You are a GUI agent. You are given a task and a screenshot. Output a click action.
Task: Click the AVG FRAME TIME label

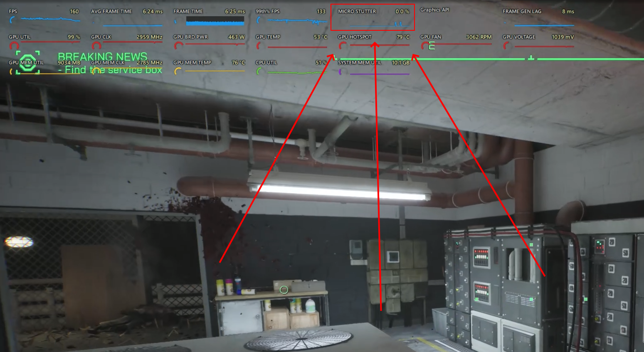pos(111,12)
